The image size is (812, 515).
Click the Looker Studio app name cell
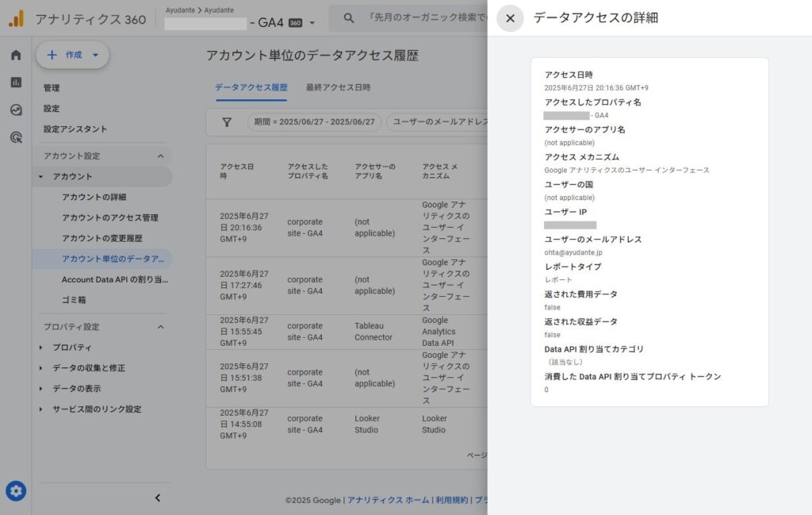367,425
